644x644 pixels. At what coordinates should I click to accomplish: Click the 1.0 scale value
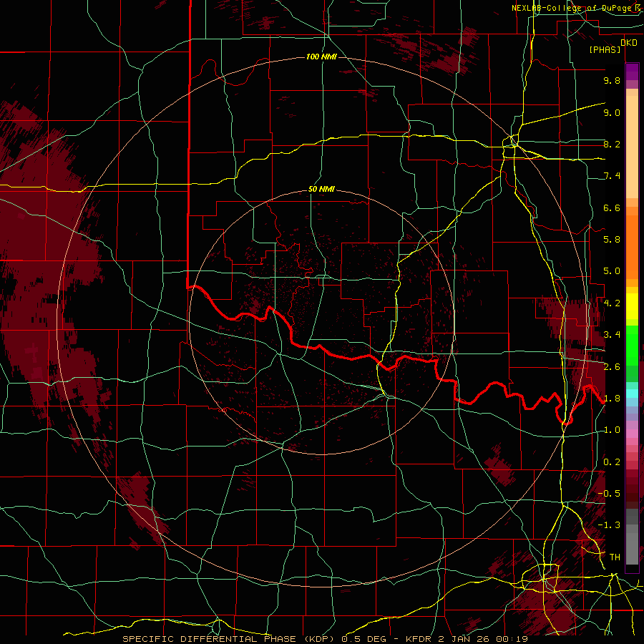point(612,430)
